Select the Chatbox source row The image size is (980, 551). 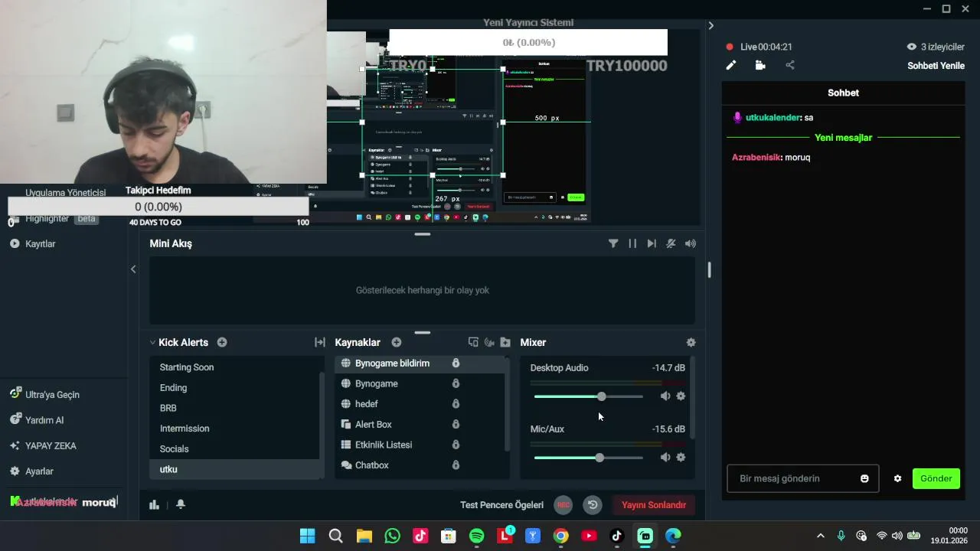click(x=420, y=465)
